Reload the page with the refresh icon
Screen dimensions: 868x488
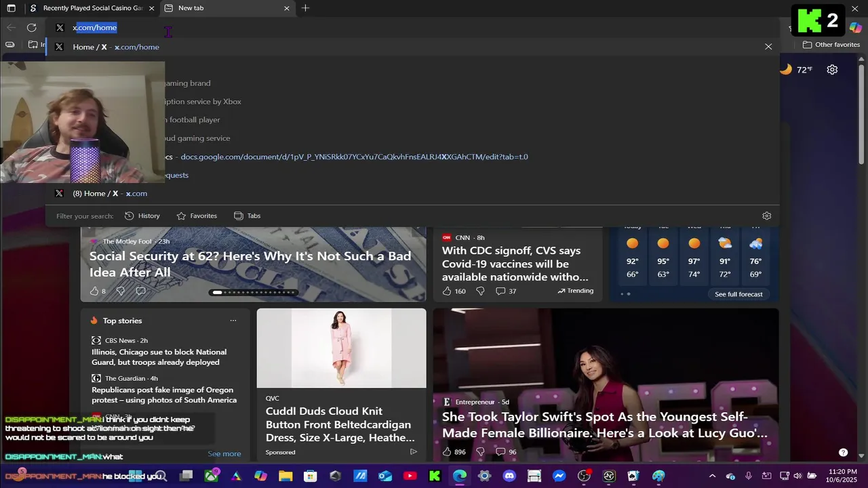point(31,27)
